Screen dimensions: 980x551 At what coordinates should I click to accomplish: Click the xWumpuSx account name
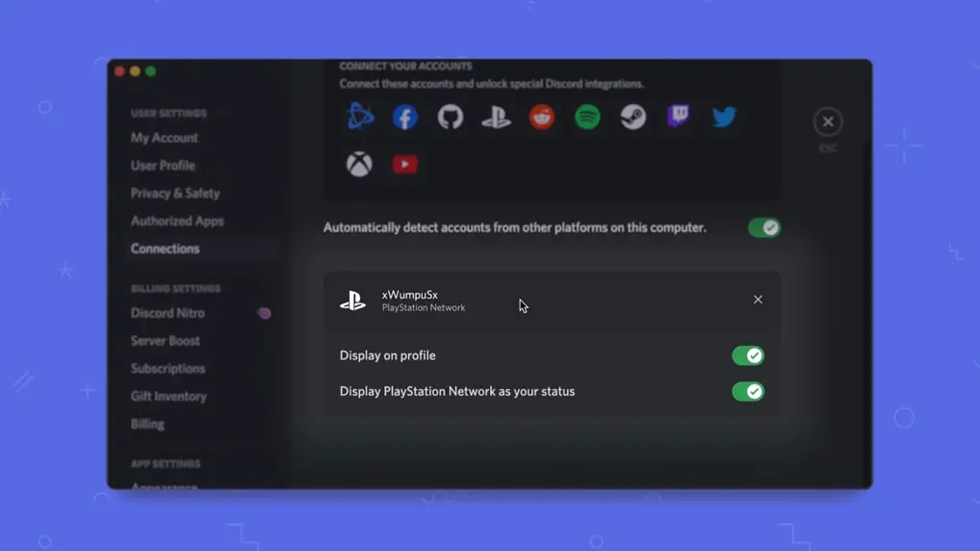point(409,295)
